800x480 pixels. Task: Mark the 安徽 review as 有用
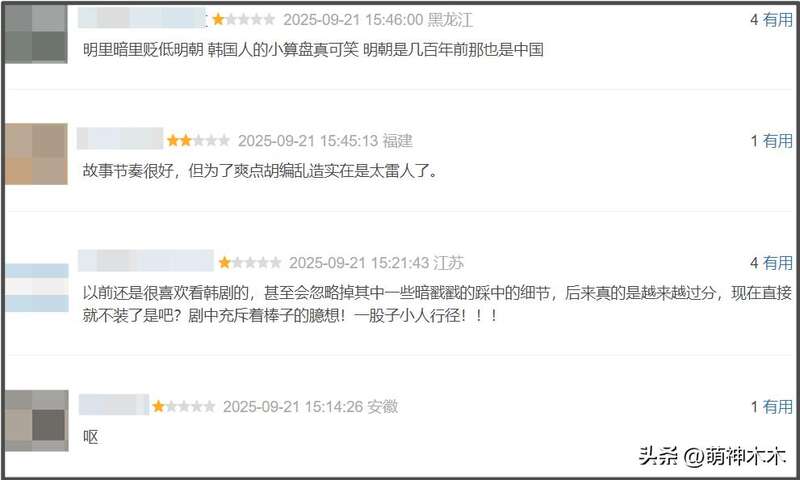(x=778, y=407)
